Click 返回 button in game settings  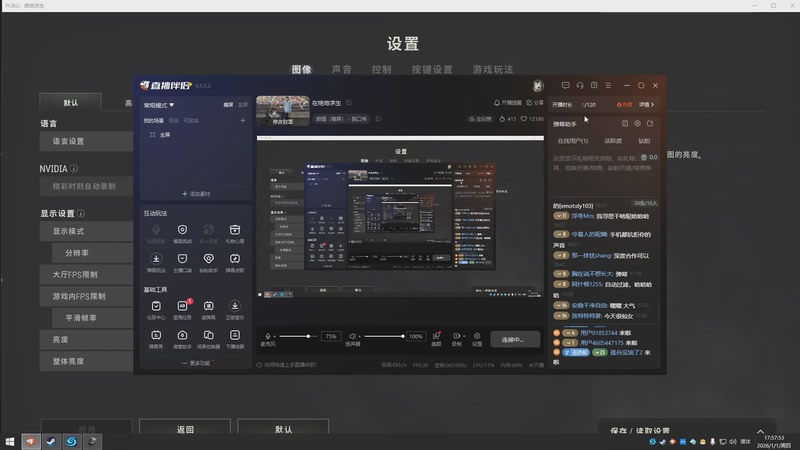tap(185, 428)
